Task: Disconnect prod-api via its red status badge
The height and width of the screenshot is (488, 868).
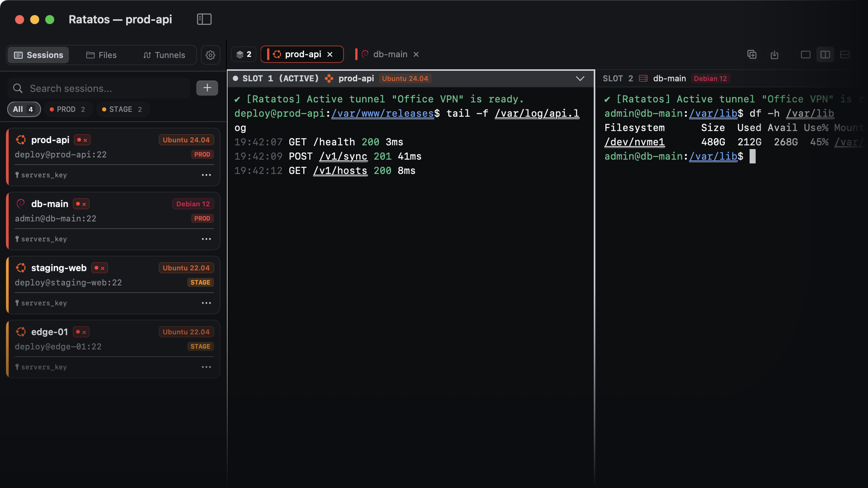Action: 82,140
